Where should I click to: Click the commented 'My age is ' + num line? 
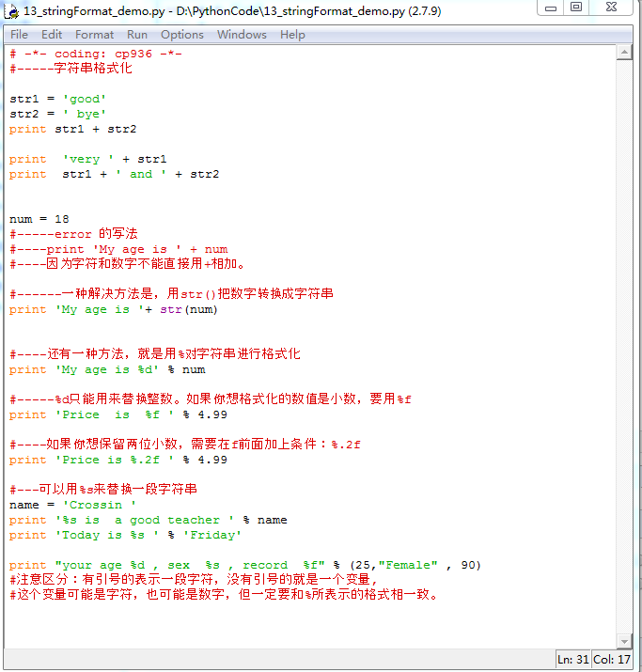coord(118,249)
